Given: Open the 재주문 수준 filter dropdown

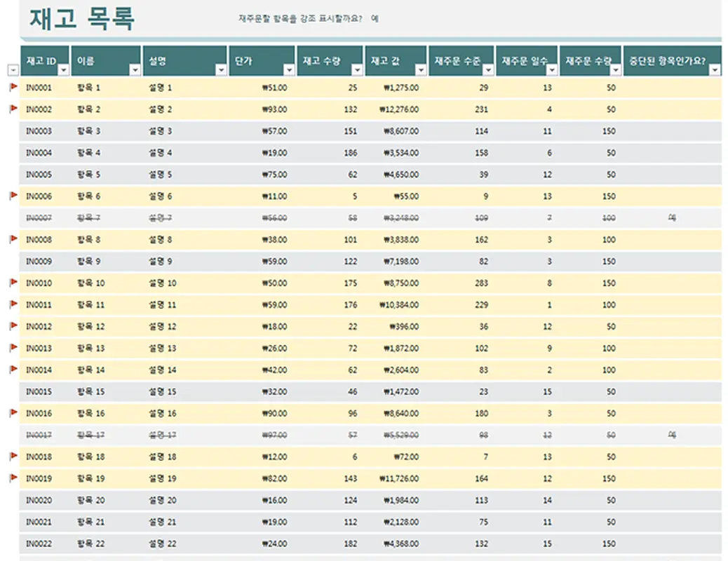Looking at the screenshot, I should coord(488,69).
